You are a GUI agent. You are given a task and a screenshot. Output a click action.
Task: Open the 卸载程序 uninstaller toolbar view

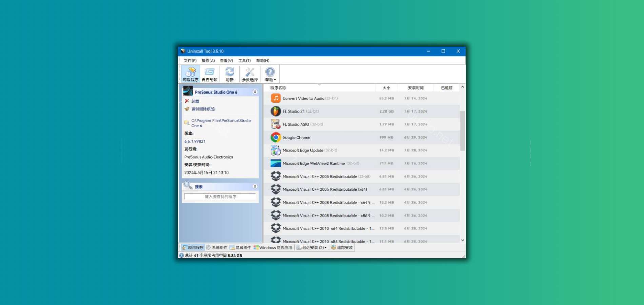click(190, 74)
